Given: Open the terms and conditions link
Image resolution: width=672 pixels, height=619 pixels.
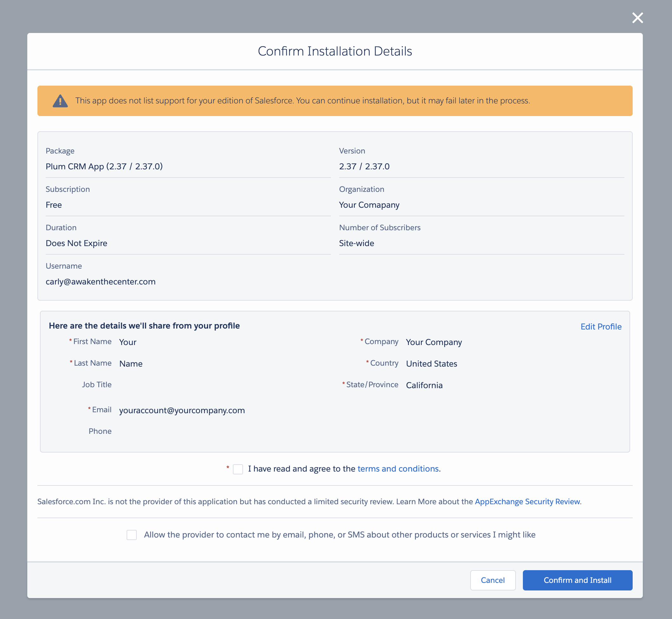Looking at the screenshot, I should coord(398,469).
